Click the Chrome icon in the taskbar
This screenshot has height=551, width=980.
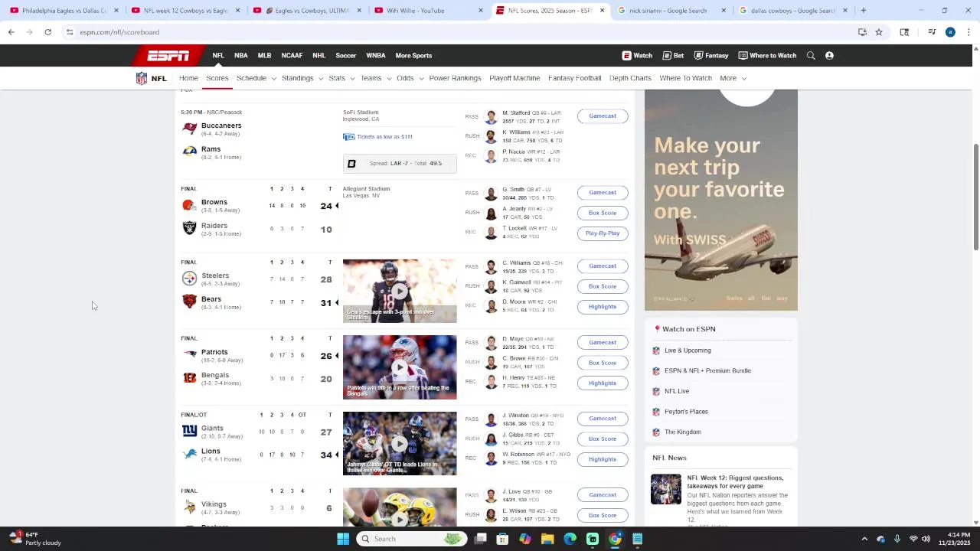[615, 539]
